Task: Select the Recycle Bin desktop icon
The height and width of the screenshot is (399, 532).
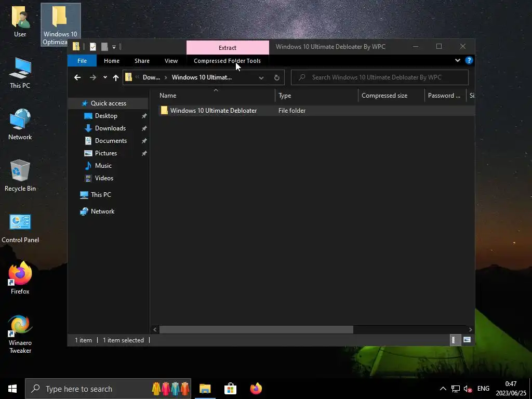Action: [x=20, y=176]
